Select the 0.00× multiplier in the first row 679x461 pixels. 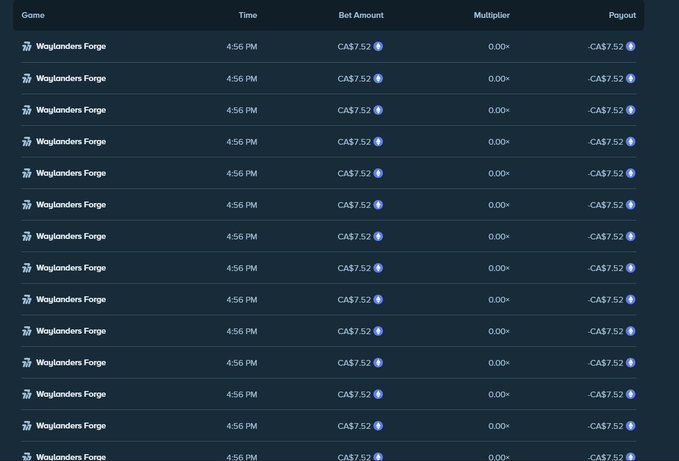499,47
